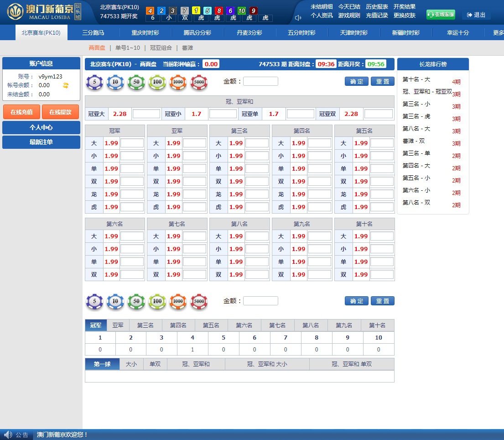
Task: Click the bottom 重置 button
Action: point(382,301)
